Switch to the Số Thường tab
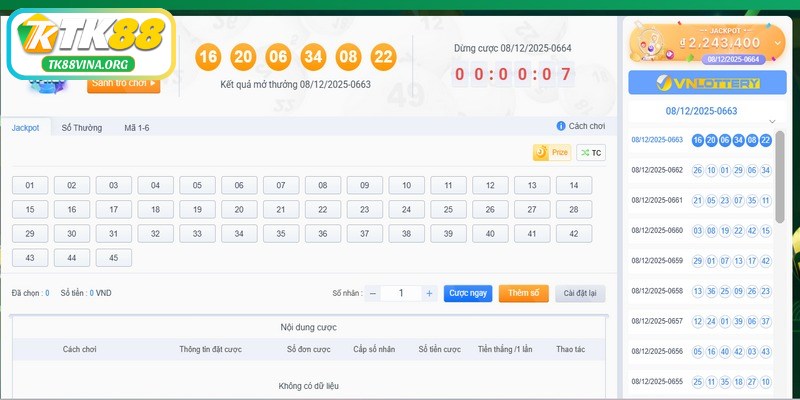The height and width of the screenshot is (400, 800). [82, 128]
